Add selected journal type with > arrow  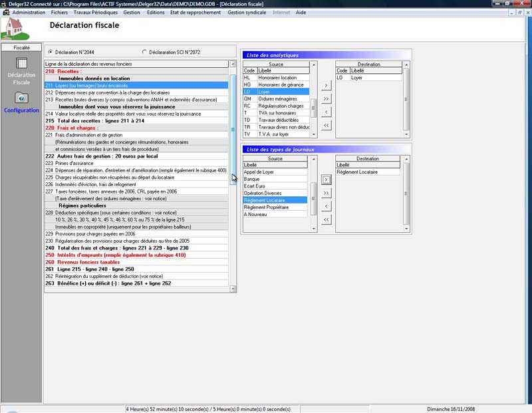pos(326,179)
